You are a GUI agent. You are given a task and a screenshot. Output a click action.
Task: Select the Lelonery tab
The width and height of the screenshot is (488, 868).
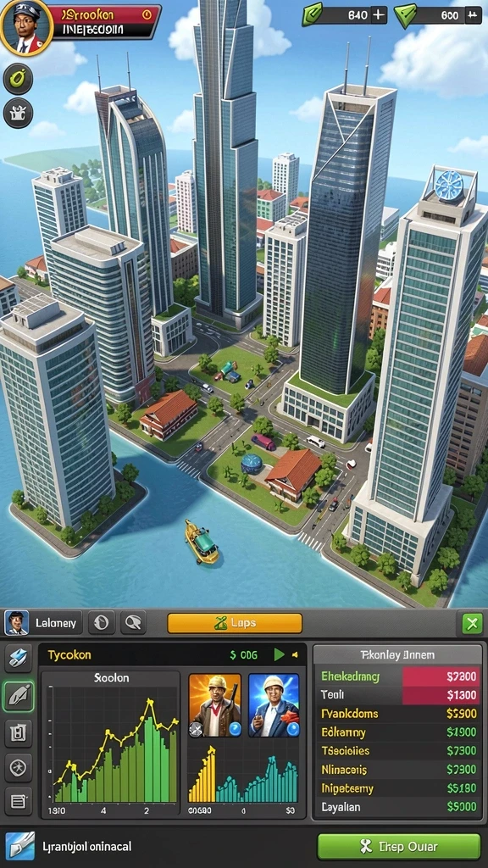click(x=43, y=623)
